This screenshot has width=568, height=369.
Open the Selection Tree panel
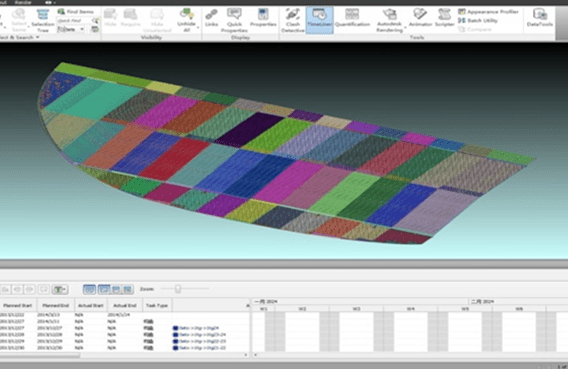43,20
